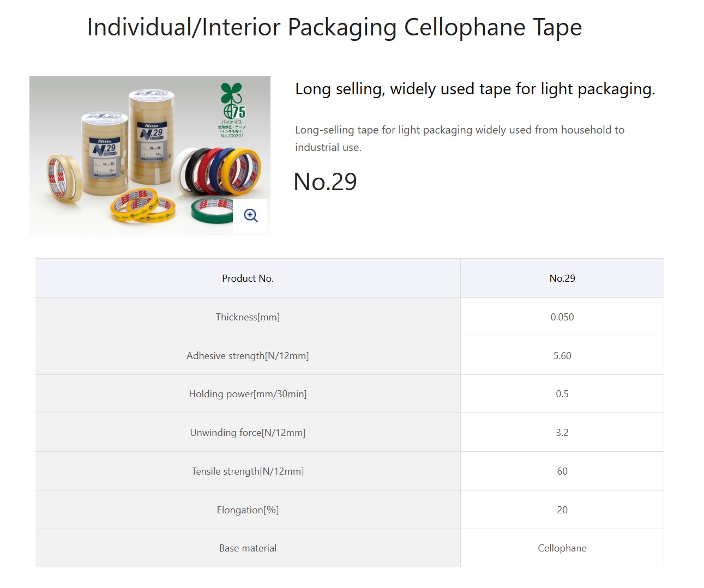Select the No.29 product name heading

pyautogui.click(x=325, y=181)
